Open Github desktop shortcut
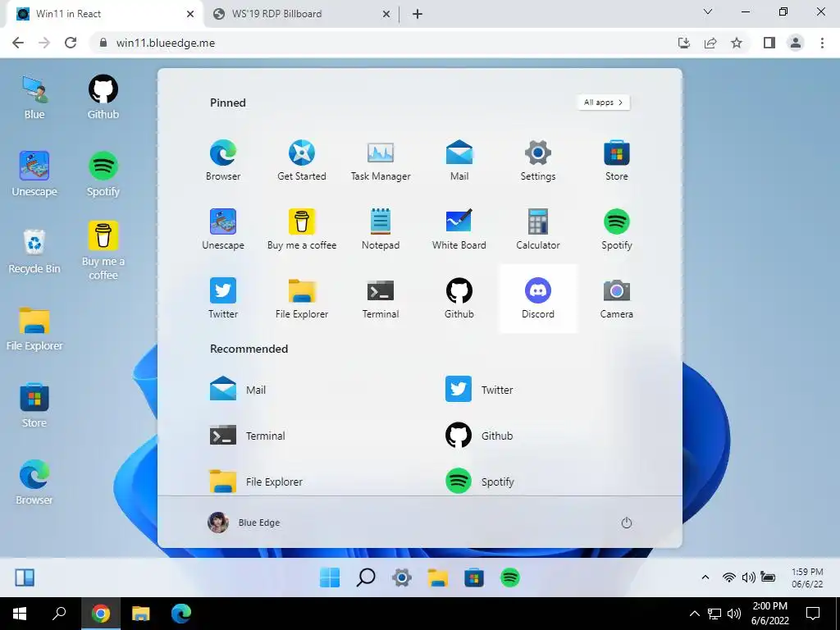 coord(103,97)
